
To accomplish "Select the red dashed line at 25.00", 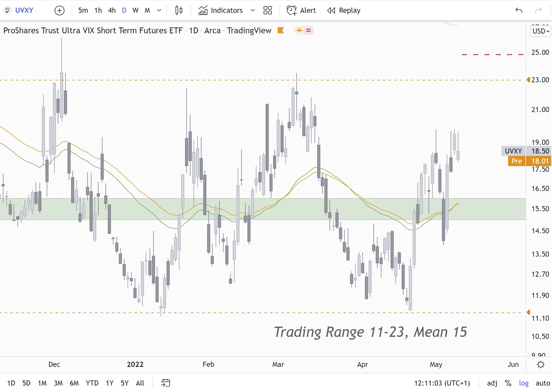I will click(x=492, y=55).
